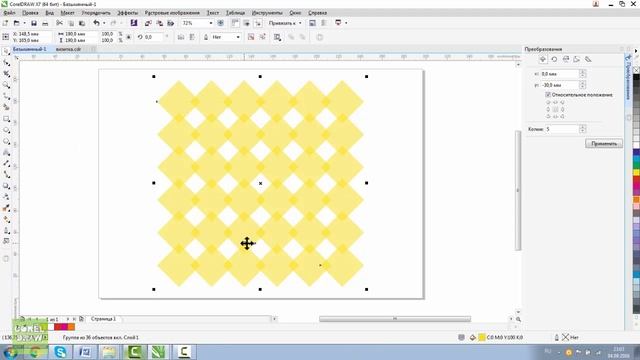Click the yellow swatch in the color palette
The width and height of the screenshot is (640, 360).
(636, 173)
